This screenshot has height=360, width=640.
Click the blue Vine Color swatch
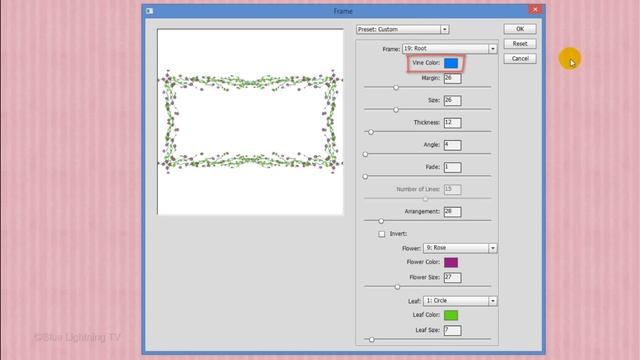point(451,63)
